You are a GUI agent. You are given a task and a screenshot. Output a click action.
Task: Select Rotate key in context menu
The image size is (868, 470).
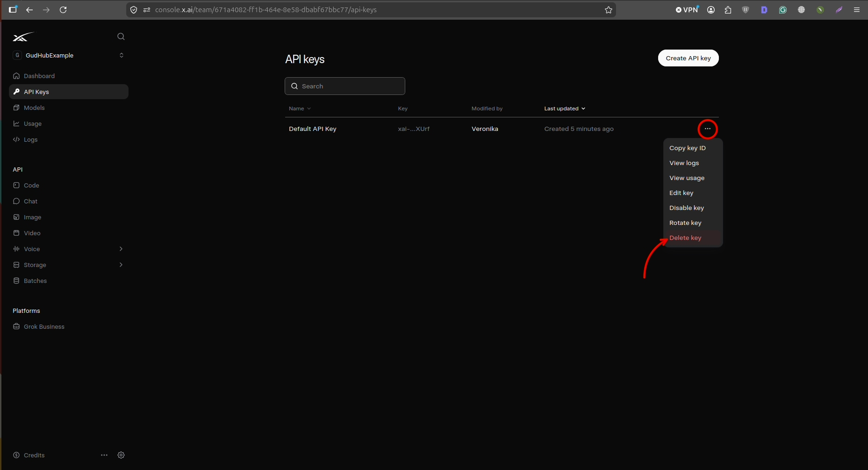pos(693,223)
